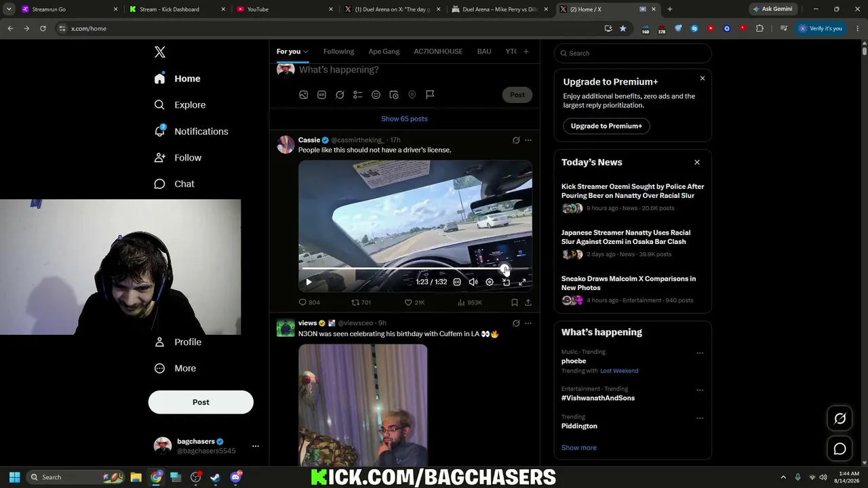868x488 pixels.
Task: Add an image to the new post
Action: [304, 95]
